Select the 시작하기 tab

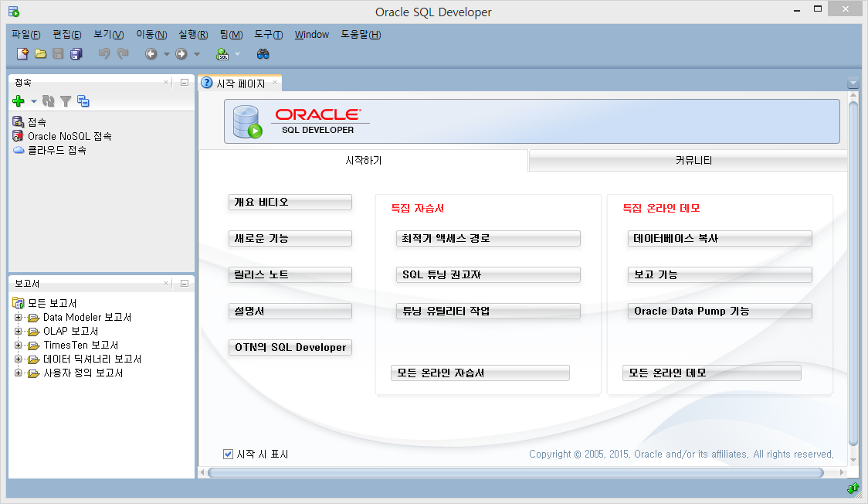coord(363,161)
